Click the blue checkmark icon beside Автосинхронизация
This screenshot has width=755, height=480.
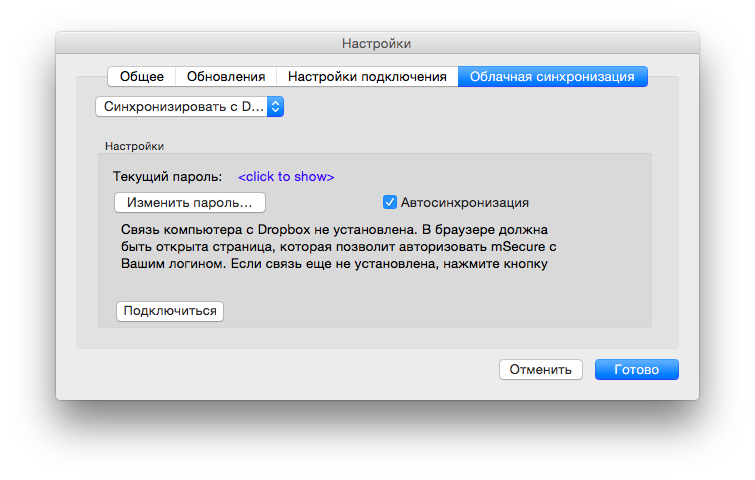coord(391,202)
